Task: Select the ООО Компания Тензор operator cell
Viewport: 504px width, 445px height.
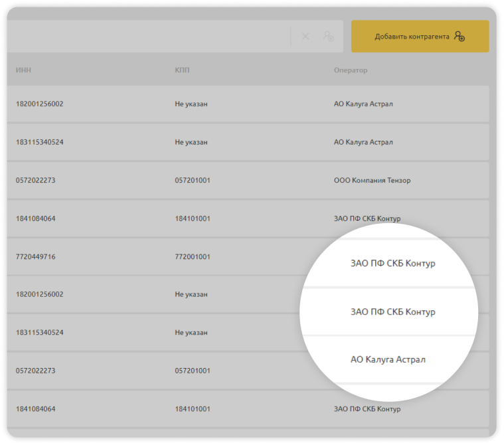Action: (372, 181)
